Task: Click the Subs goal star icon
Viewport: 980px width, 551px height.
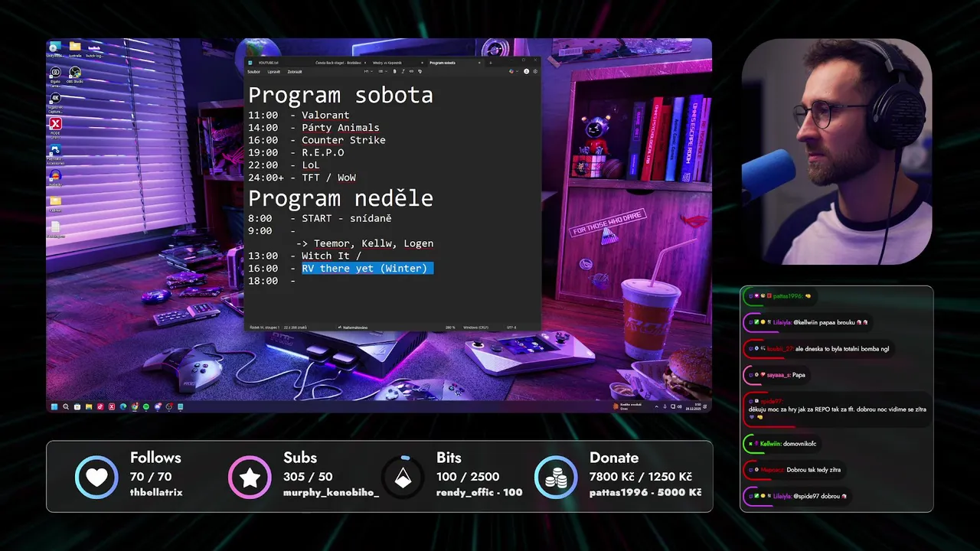Action: pyautogui.click(x=250, y=477)
